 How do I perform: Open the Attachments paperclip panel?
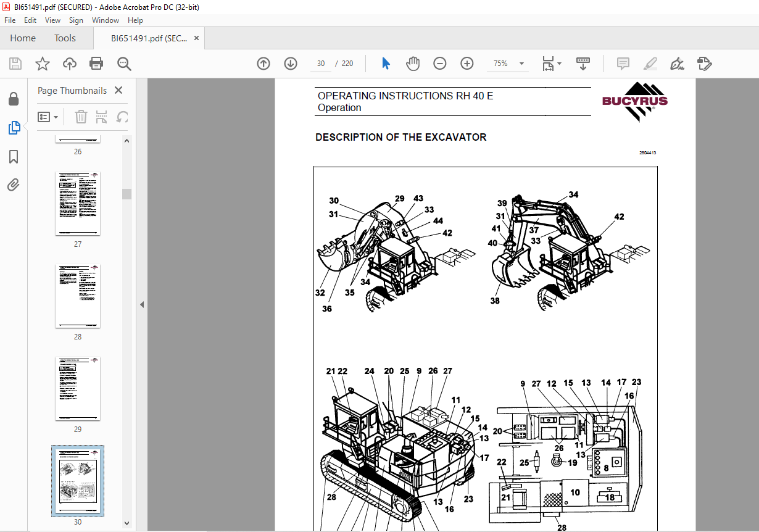pyautogui.click(x=14, y=185)
